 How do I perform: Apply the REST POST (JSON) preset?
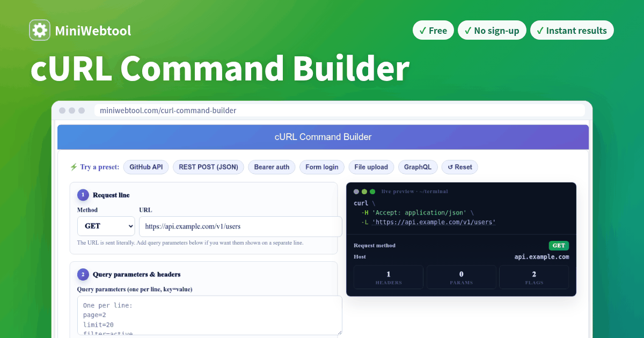208,167
